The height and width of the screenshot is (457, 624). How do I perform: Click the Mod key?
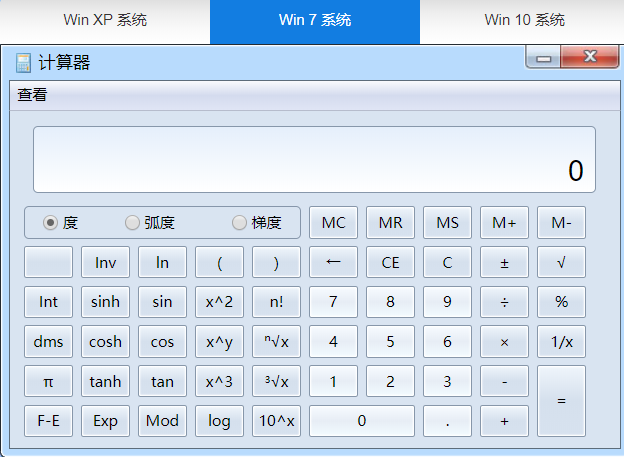click(162, 421)
